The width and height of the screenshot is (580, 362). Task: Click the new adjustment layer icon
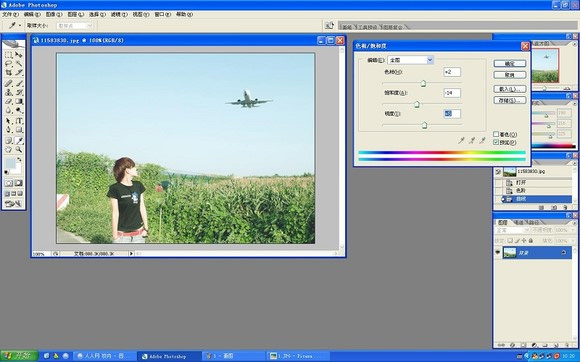click(534, 345)
